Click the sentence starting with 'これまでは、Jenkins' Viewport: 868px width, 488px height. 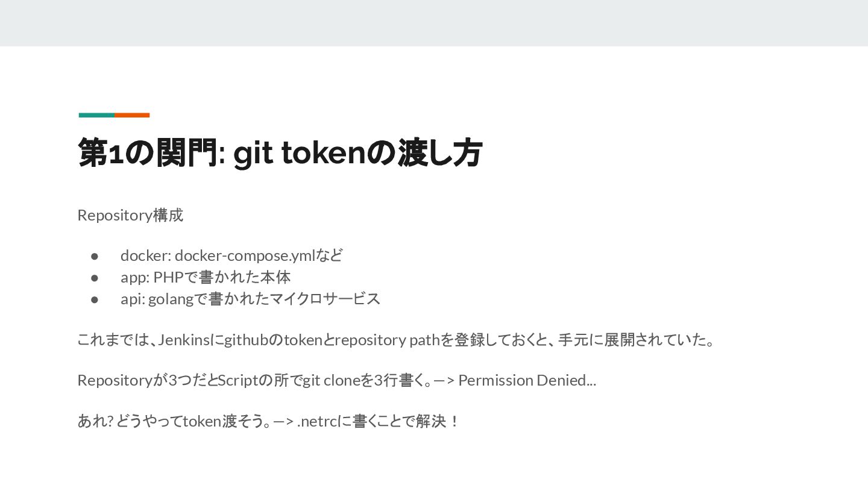[x=397, y=340]
